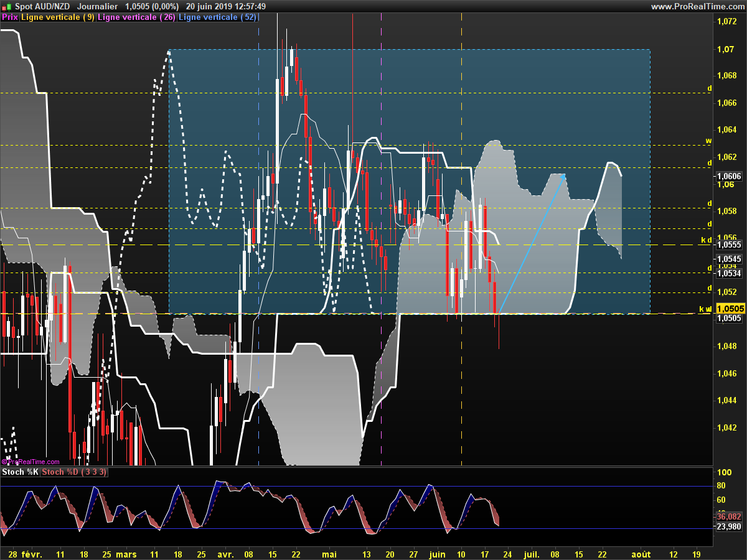
Task: Select the Prix indicator label
Action: click(10, 17)
